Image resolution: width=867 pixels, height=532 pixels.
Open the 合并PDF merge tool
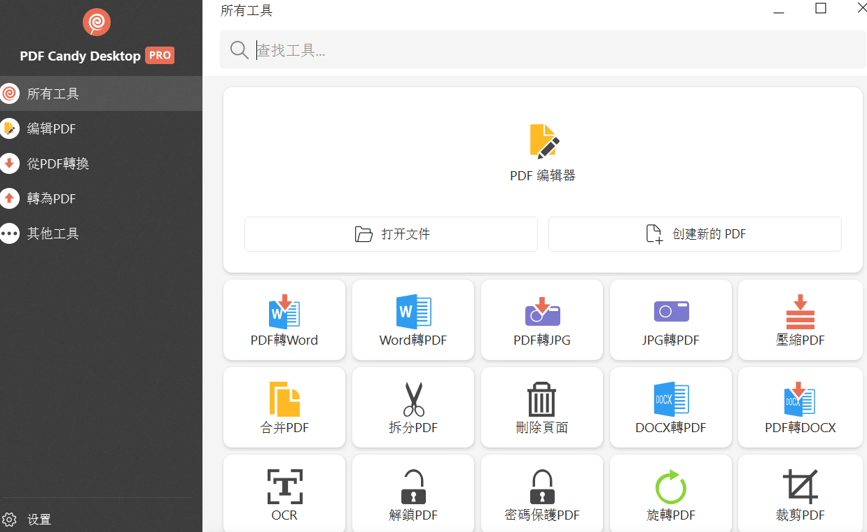tap(284, 408)
